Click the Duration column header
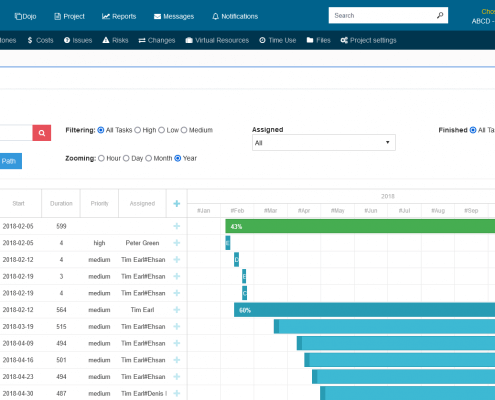Screen dimensions: 495x400 click(x=61, y=203)
